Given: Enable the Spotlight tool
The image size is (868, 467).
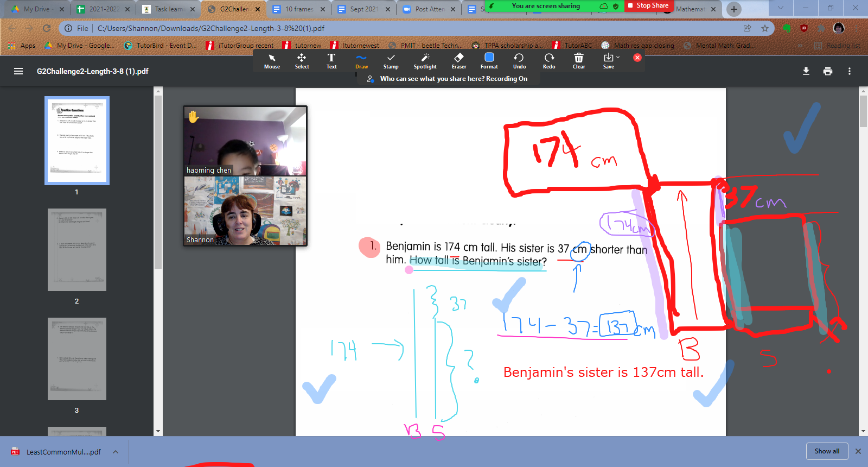Looking at the screenshot, I should click(x=425, y=61).
